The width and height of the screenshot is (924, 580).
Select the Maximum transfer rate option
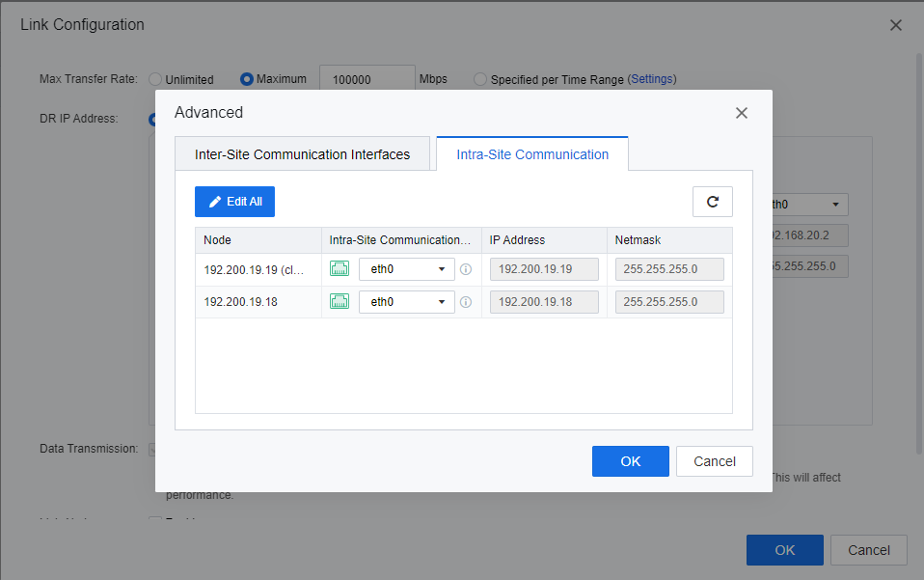[x=247, y=79]
